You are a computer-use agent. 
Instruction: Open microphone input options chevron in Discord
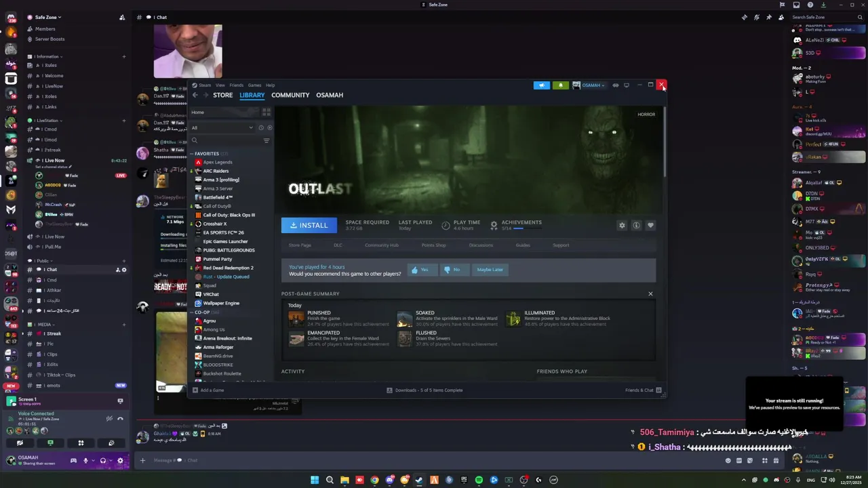click(x=93, y=461)
